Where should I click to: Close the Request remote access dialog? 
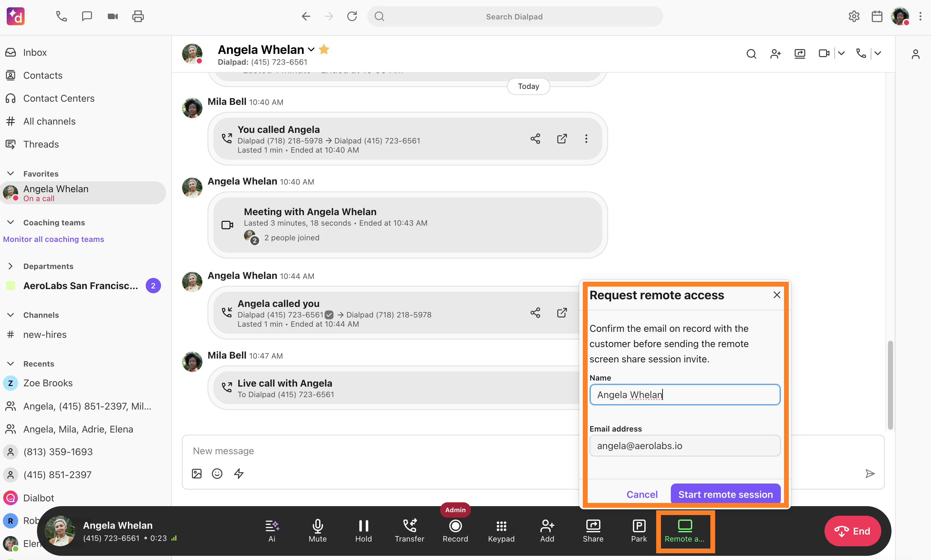click(x=777, y=295)
